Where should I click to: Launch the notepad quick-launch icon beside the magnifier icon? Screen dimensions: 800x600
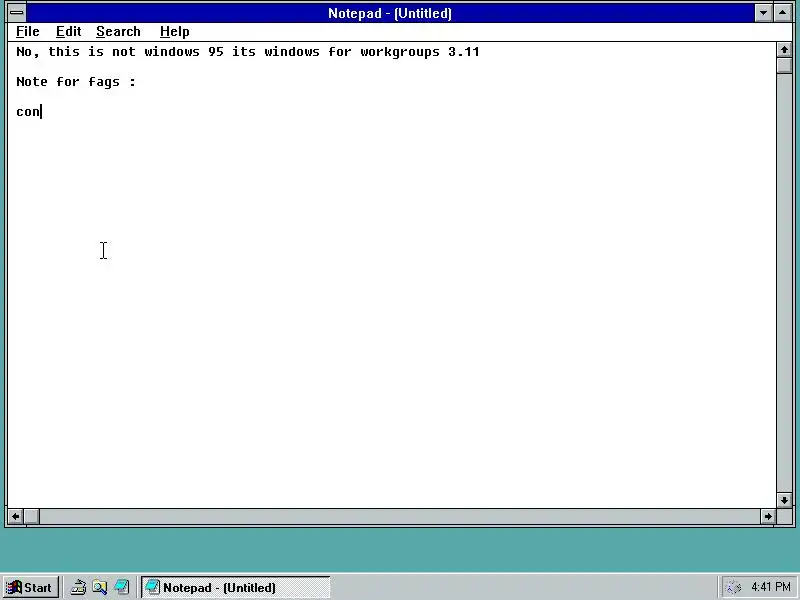(121, 587)
